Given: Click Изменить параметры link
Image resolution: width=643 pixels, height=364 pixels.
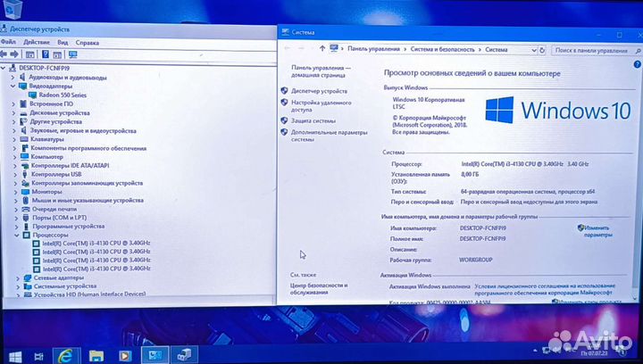Looking at the screenshot, I should tap(597, 231).
